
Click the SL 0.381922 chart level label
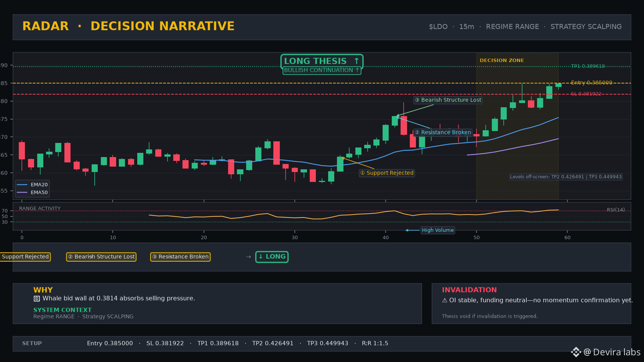586,94
